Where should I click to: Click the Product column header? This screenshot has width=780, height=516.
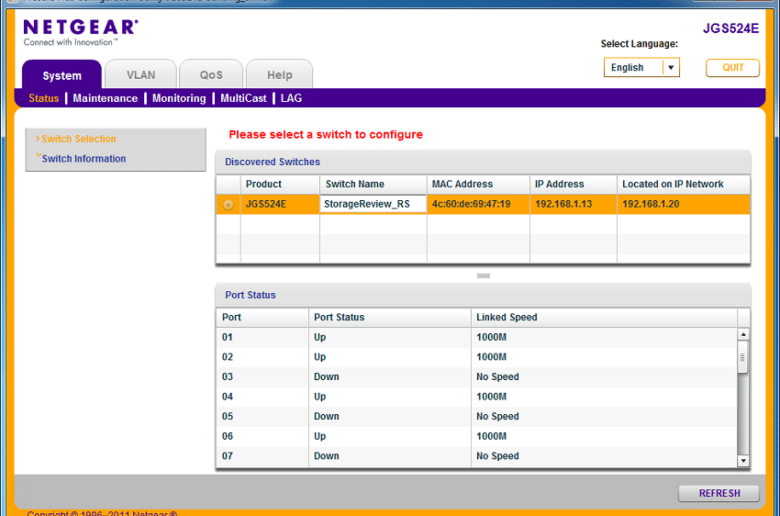click(280, 184)
